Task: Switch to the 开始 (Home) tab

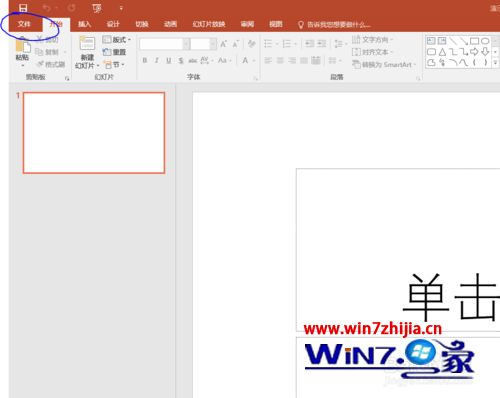Action: [56, 24]
